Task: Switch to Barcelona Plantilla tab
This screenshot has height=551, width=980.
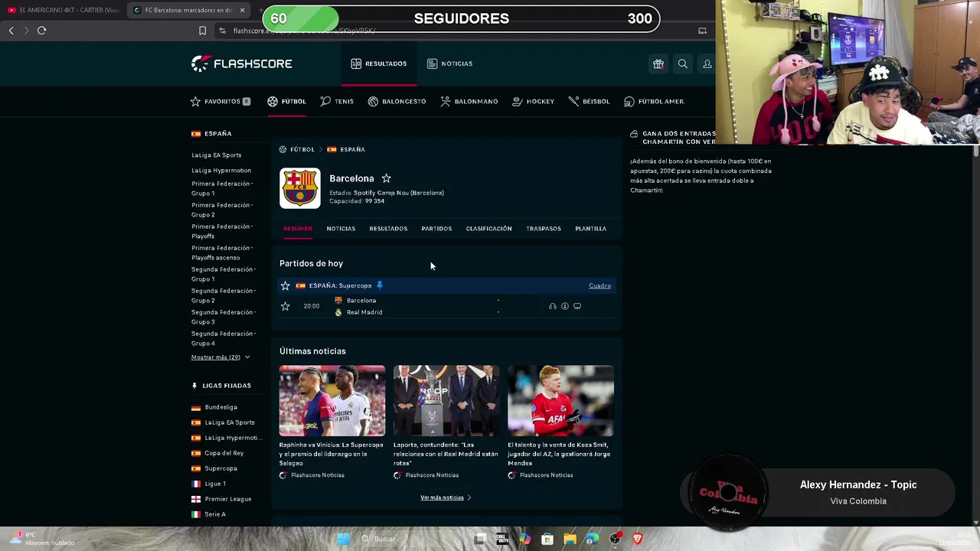Action: [590, 229]
